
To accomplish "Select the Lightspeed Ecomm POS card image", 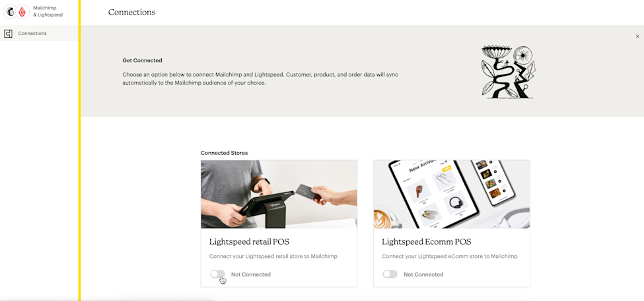I will pos(451,194).
